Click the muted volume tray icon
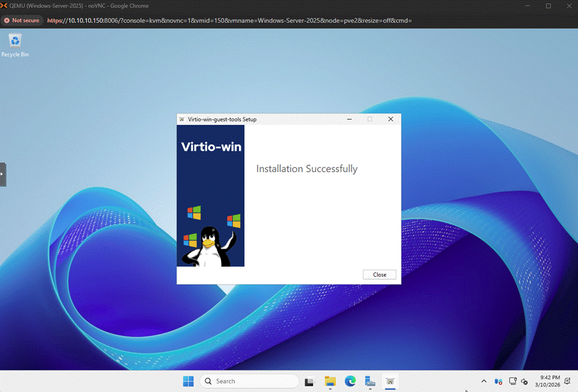Viewport: 578px width, 392px height. click(524, 381)
